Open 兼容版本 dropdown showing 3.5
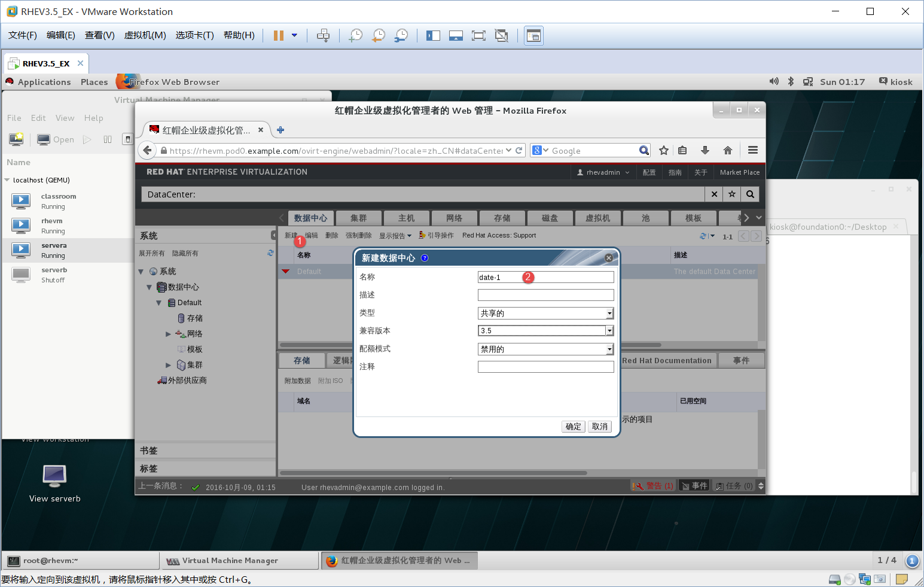The image size is (924, 587). point(545,331)
